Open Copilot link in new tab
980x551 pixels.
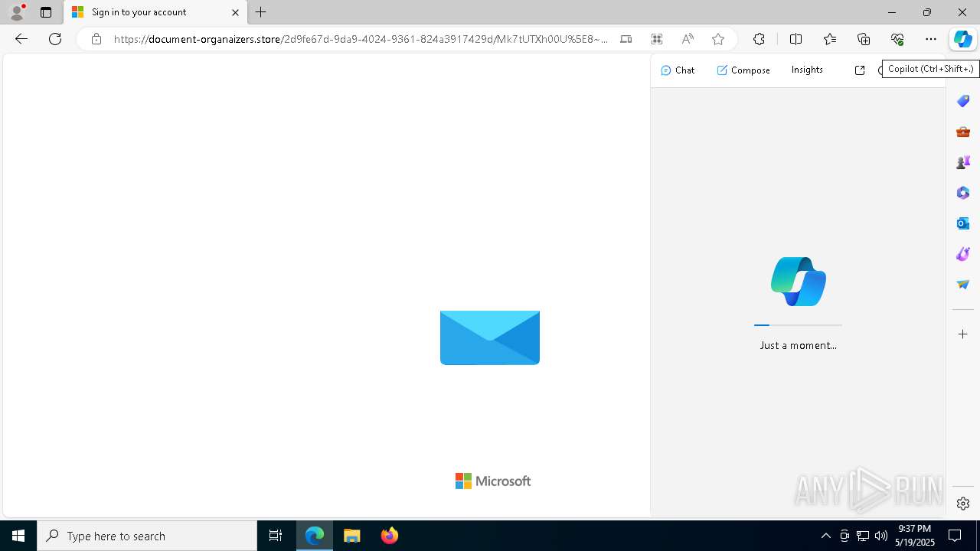[x=860, y=70]
